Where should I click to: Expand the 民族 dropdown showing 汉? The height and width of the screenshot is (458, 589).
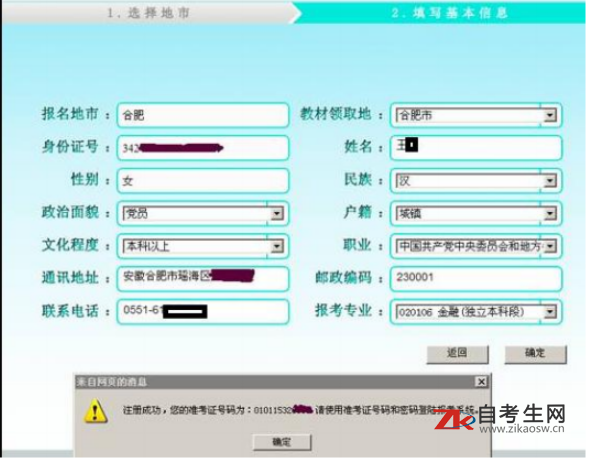tap(476, 181)
